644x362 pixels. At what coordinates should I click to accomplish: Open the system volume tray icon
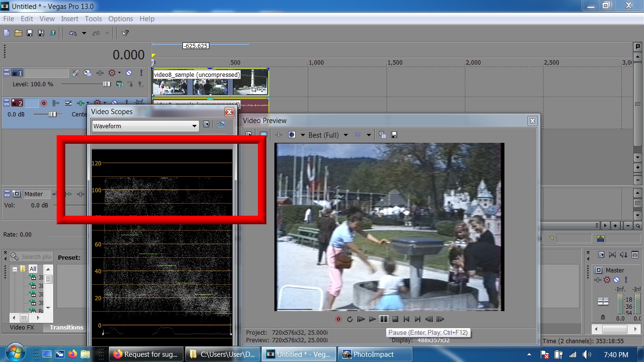[x=587, y=354]
